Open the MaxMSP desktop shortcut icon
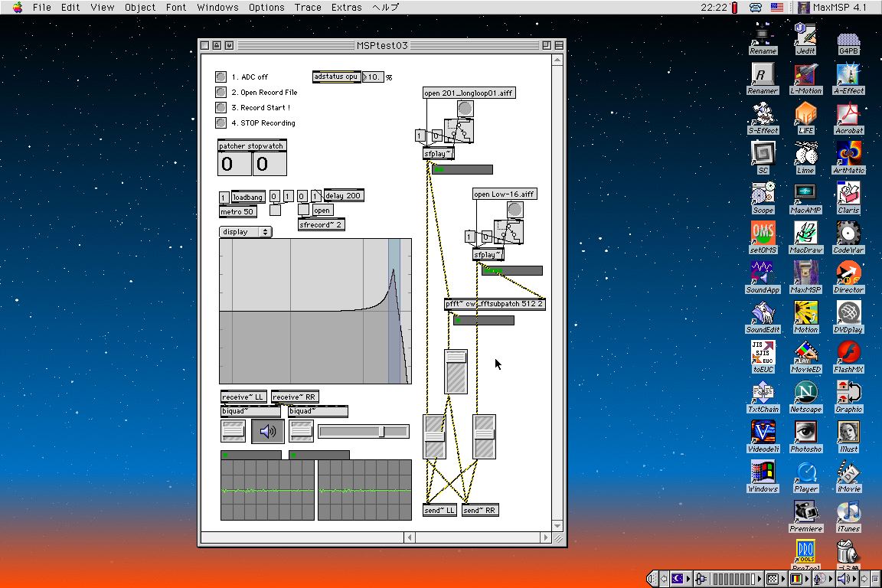 tap(805, 273)
